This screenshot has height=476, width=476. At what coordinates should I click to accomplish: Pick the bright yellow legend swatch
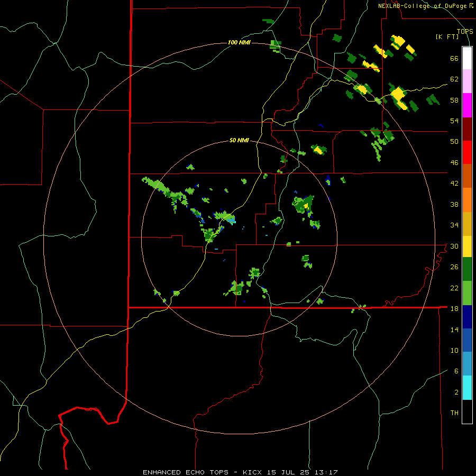(x=467, y=246)
